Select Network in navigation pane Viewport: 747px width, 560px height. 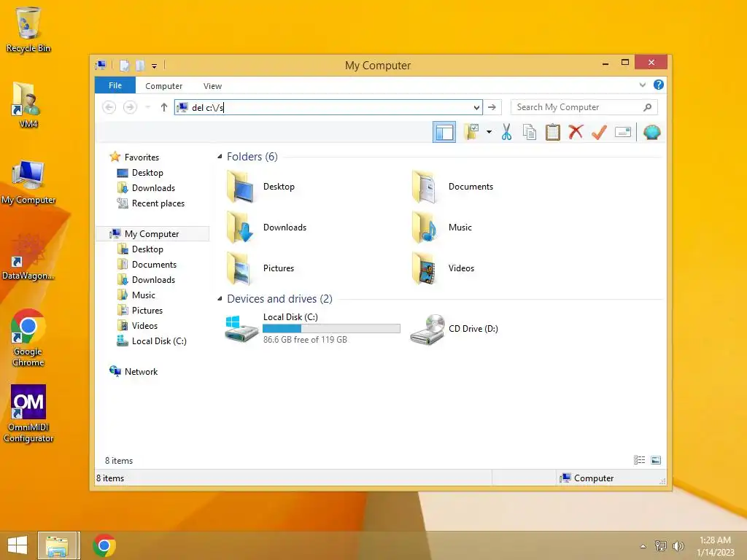[x=134, y=372]
